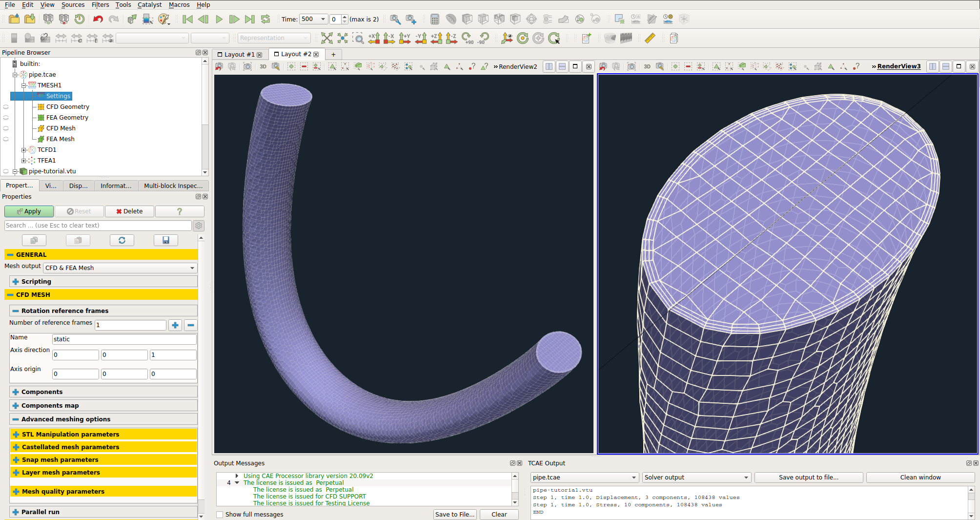Open the Mesh output dropdown
Image resolution: width=980 pixels, height=520 pixels.
pos(120,268)
